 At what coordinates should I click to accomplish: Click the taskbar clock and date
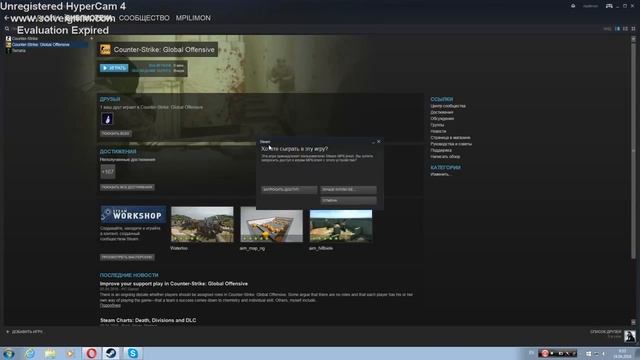pos(622,354)
